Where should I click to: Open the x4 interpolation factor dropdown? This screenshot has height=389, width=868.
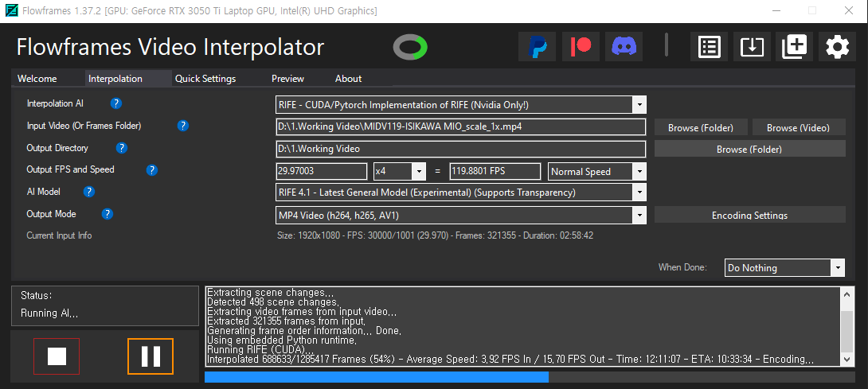click(419, 172)
